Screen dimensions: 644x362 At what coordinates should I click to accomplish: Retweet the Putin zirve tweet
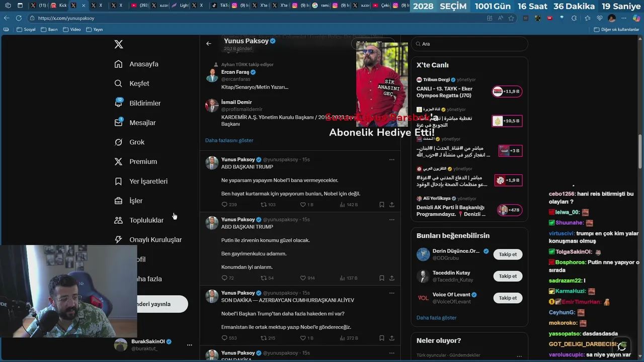point(267,278)
